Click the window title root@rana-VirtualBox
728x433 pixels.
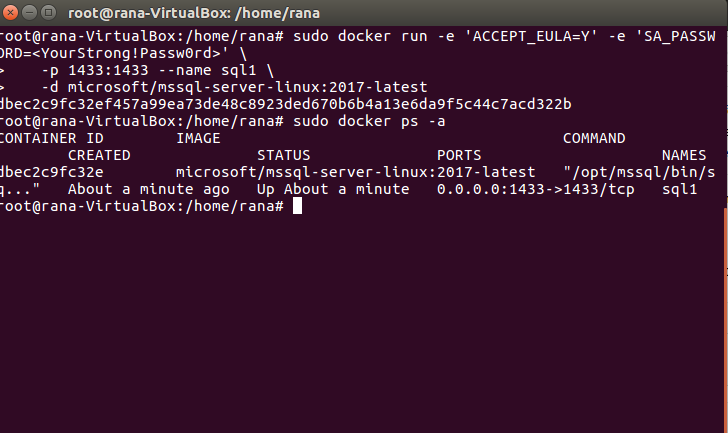tap(194, 13)
